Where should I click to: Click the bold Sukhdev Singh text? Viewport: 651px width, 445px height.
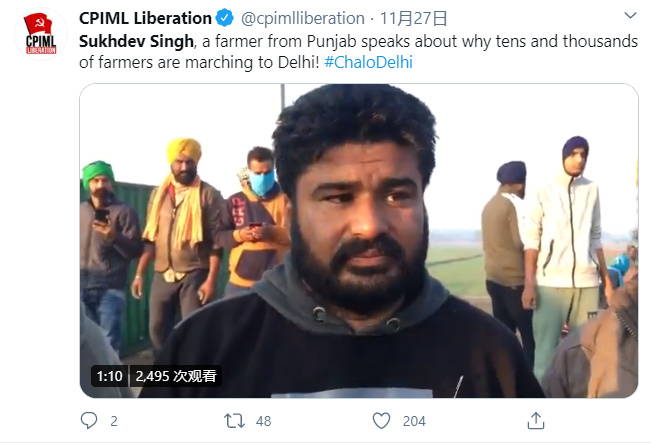click(136, 41)
